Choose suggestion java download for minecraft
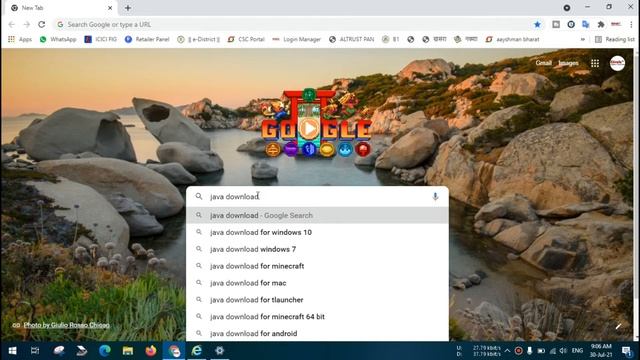This screenshot has width=640, height=360. [x=317, y=266]
